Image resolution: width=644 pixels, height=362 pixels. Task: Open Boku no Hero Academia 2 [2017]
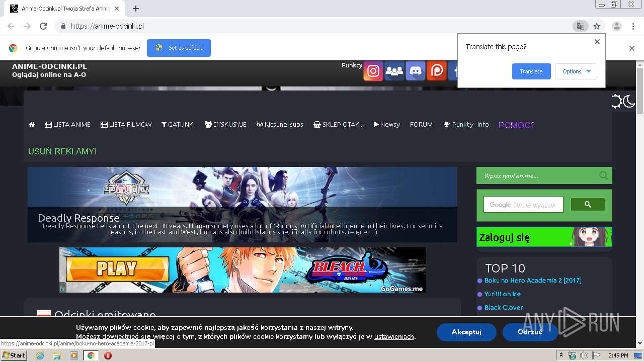point(533,281)
